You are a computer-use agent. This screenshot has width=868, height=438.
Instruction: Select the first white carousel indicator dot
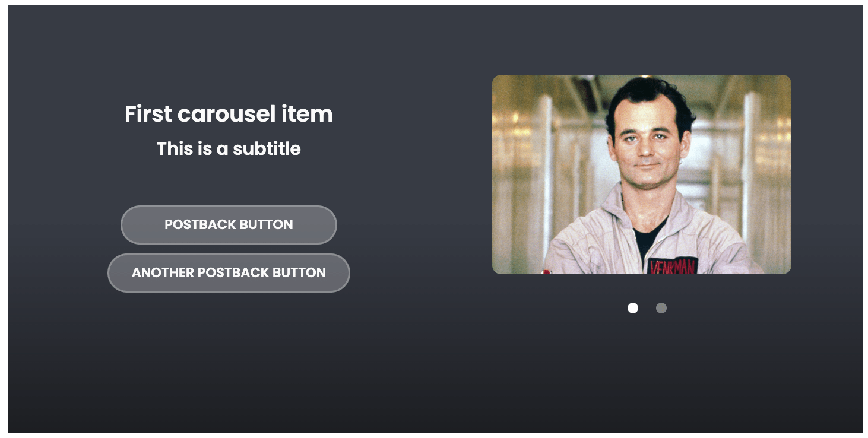tap(633, 308)
